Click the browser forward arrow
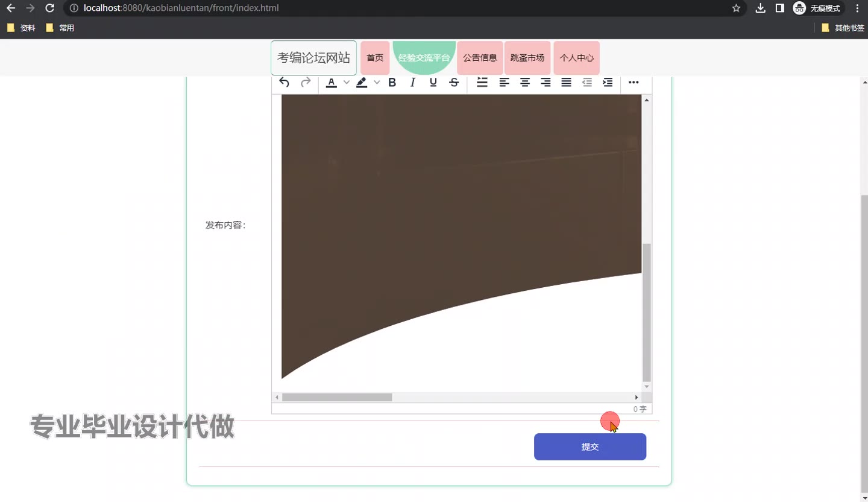The height and width of the screenshot is (502, 868). tap(30, 8)
